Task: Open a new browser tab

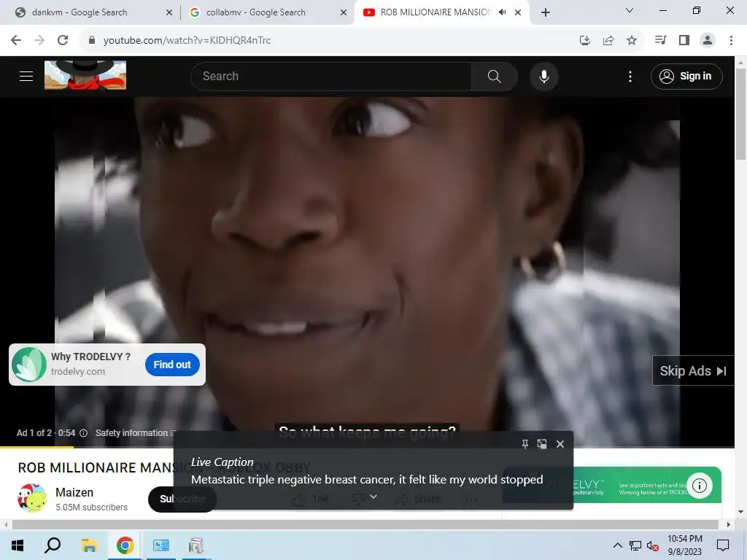Action: [546, 12]
